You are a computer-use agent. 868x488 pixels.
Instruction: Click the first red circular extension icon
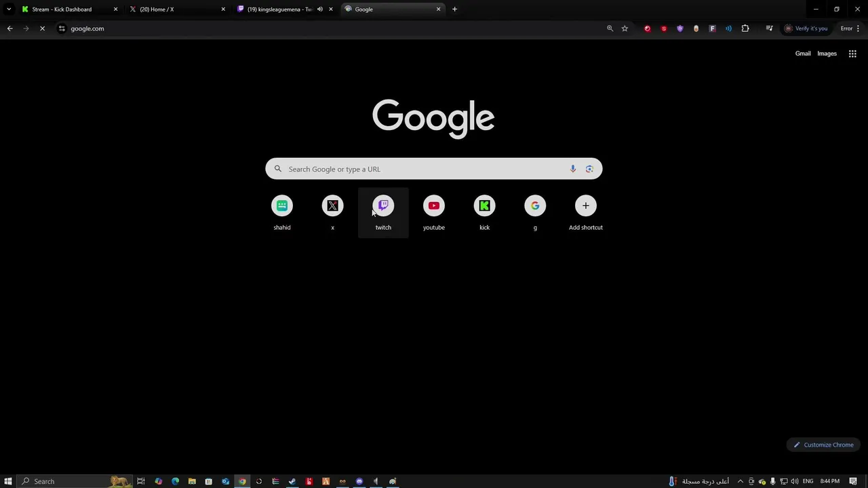[647, 28]
